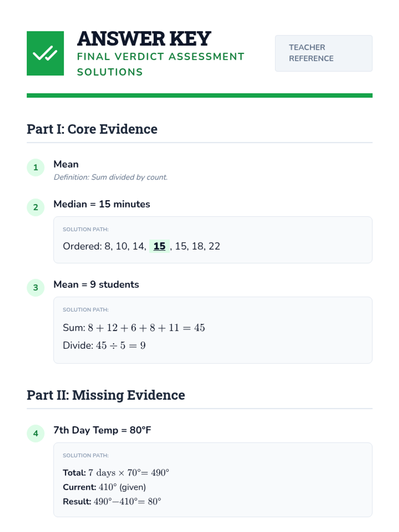Click the ANSWER KEY title
The width and height of the screenshot is (399, 532).
point(144,39)
